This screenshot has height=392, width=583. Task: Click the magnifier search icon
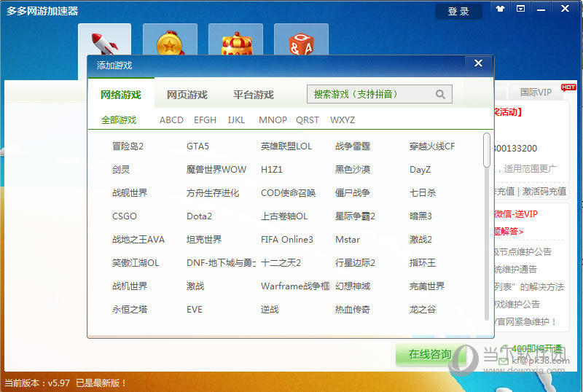440,94
